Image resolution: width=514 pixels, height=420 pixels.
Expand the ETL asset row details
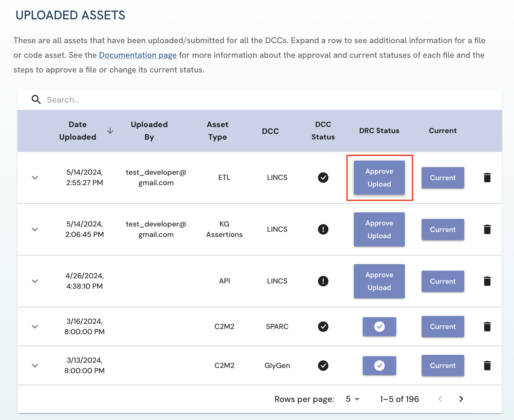click(x=35, y=178)
